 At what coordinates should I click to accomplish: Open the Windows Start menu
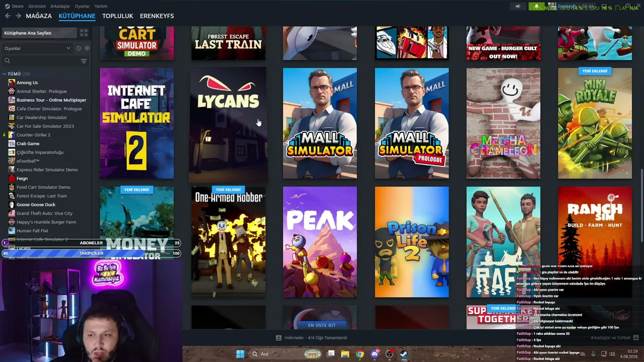tap(240, 353)
